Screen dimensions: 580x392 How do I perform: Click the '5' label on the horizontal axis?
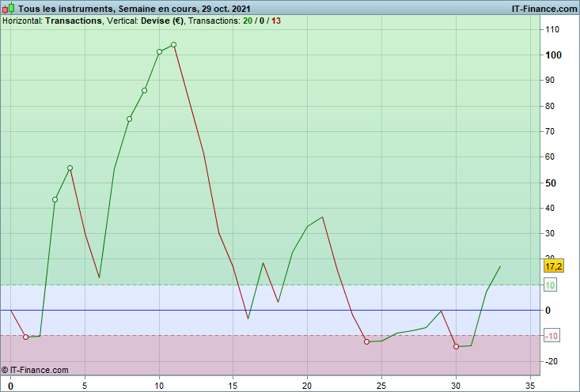click(85, 386)
